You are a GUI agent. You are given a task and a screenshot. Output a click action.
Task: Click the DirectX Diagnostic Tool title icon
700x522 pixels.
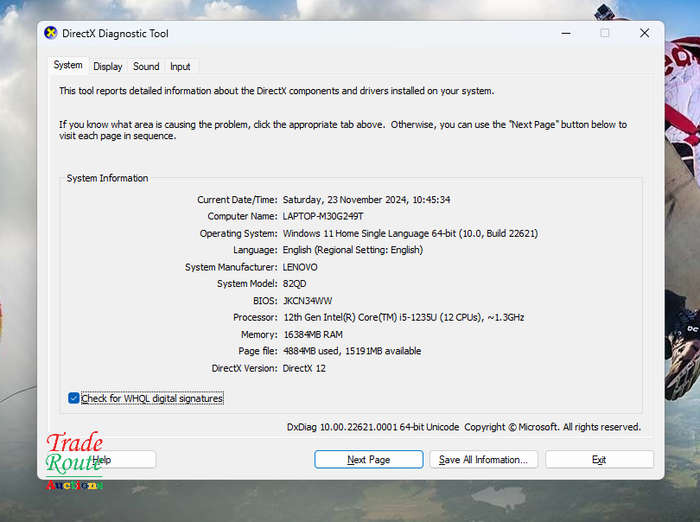tap(51, 33)
